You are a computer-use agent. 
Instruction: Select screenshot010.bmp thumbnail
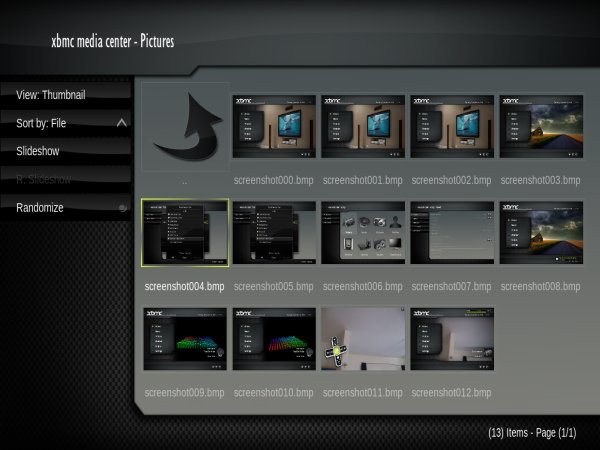pos(274,339)
